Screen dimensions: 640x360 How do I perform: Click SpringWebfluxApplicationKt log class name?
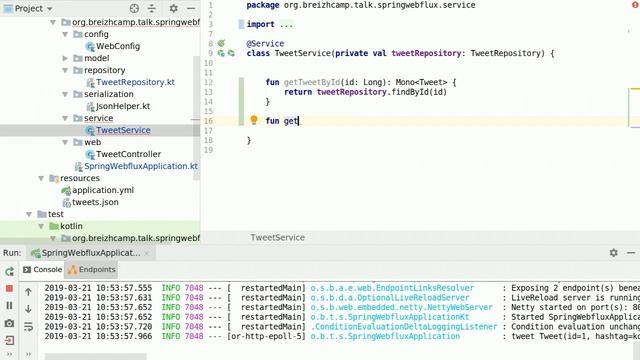click(x=390, y=317)
